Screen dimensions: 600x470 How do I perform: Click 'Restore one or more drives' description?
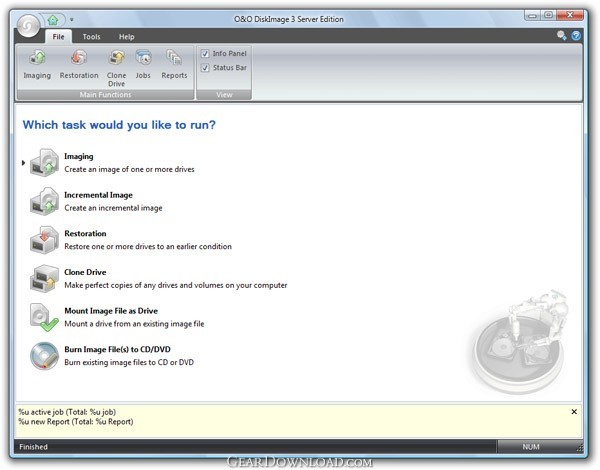point(148,246)
